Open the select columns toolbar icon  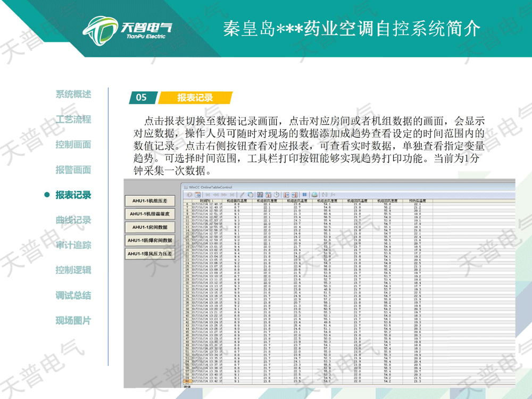(x=268, y=195)
